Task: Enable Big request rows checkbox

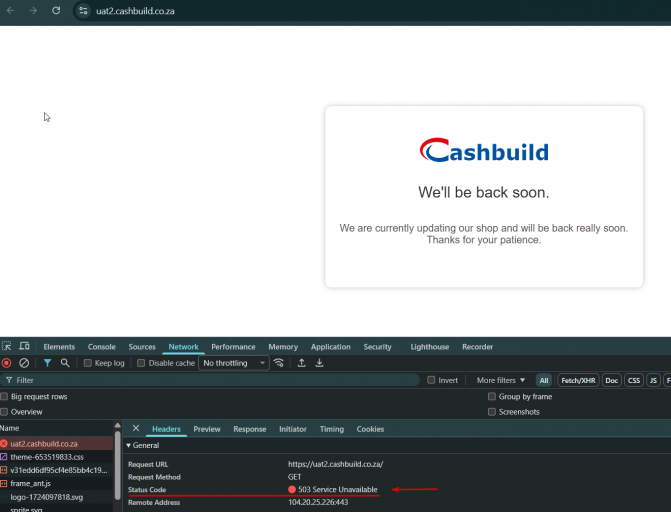Action: pyautogui.click(x=4, y=396)
